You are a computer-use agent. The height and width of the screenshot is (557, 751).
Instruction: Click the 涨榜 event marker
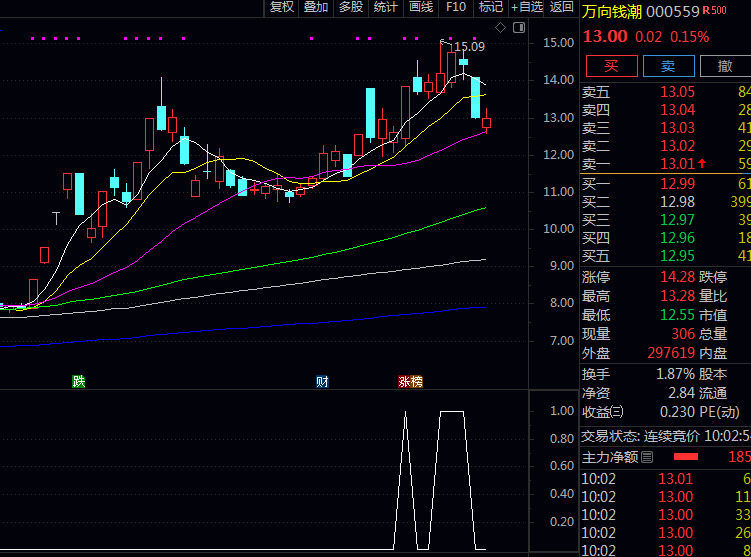410,381
